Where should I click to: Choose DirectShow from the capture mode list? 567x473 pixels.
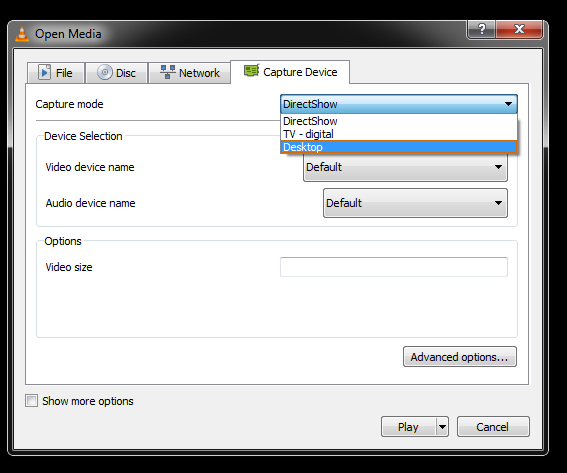pos(399,121)
